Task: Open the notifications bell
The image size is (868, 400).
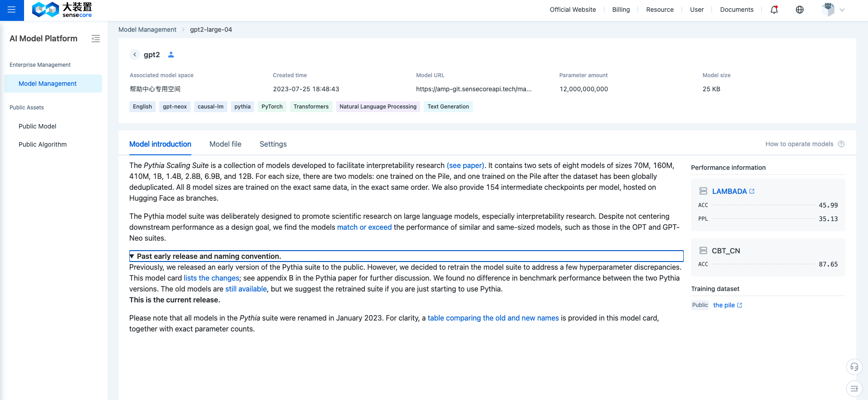Action: (x=774, y=10)
